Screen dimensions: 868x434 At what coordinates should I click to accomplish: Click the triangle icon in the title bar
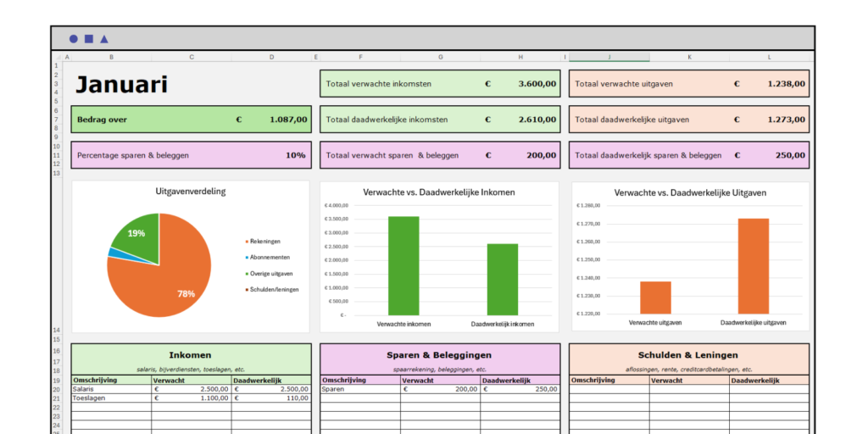coord(104,39)
